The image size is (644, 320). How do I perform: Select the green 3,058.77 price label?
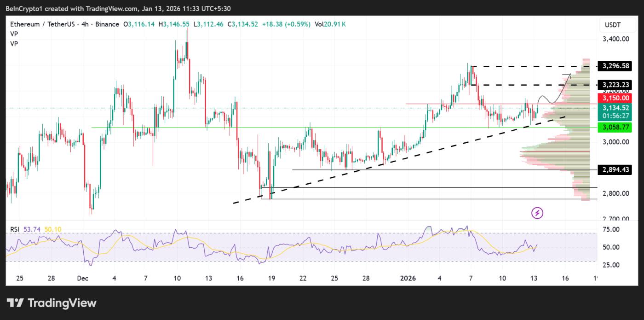click(x=615, y=128)
